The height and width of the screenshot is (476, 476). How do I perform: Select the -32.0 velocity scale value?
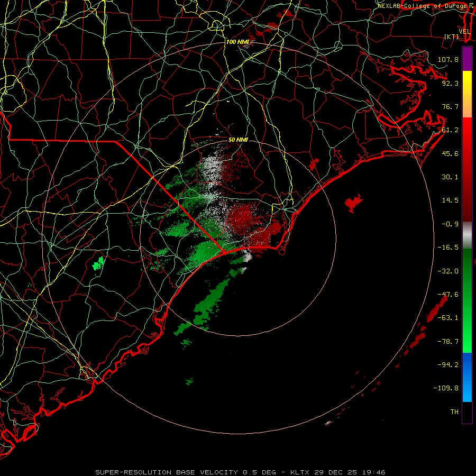[x=448, y=271]
